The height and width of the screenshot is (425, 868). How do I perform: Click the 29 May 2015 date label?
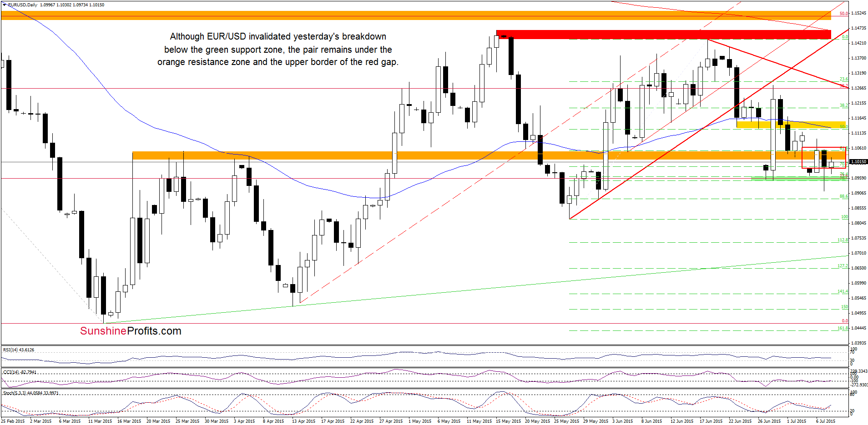click(595, 421)
